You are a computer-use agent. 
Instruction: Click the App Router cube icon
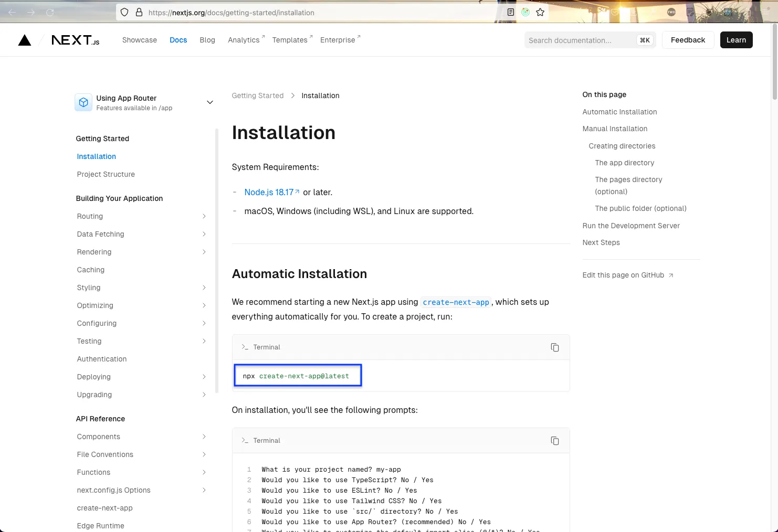[83, 103]
